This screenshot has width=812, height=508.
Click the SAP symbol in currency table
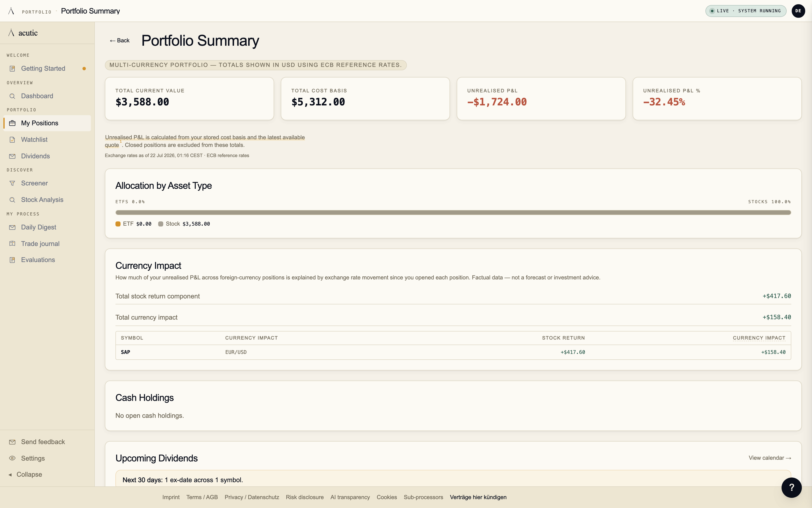[125, 352]
